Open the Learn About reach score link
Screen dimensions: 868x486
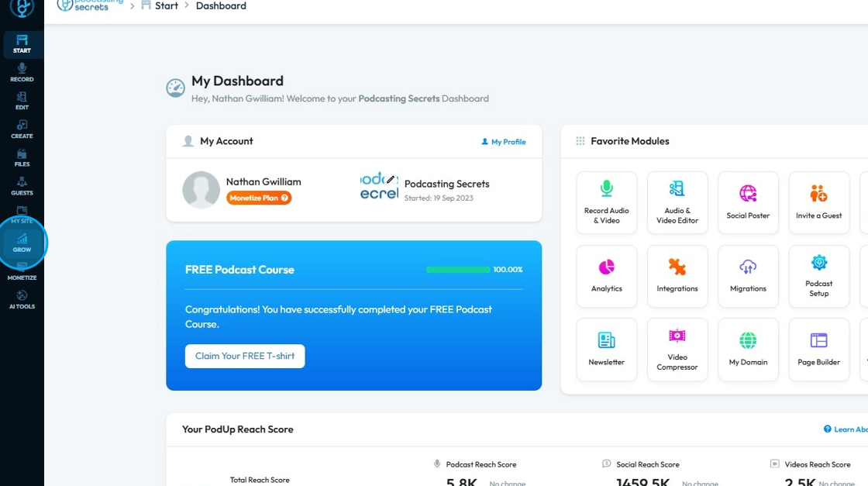[846, 429]
